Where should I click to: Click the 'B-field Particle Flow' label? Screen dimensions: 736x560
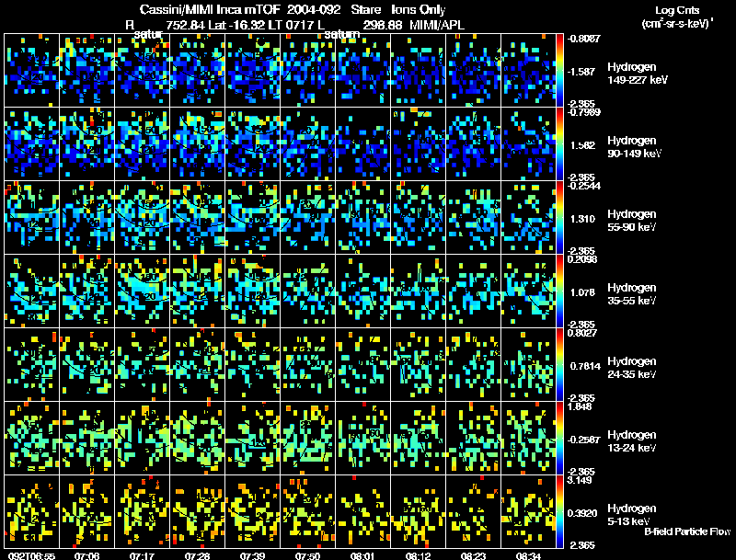(x=687, y=531)
